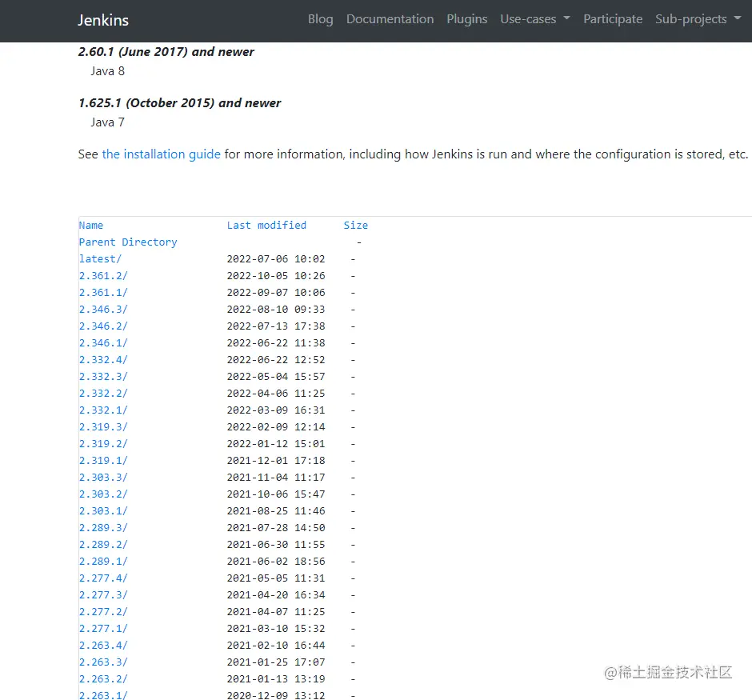Open the 2.289.3/ directory

click(x=103, y=527)
